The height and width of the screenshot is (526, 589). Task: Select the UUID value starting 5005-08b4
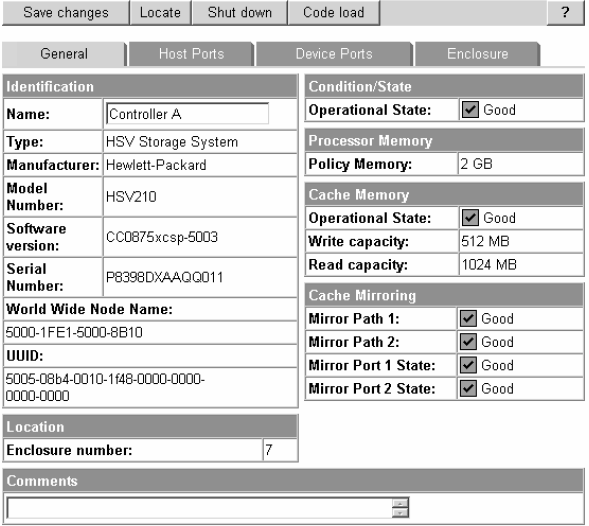click(x=105, y=387)
